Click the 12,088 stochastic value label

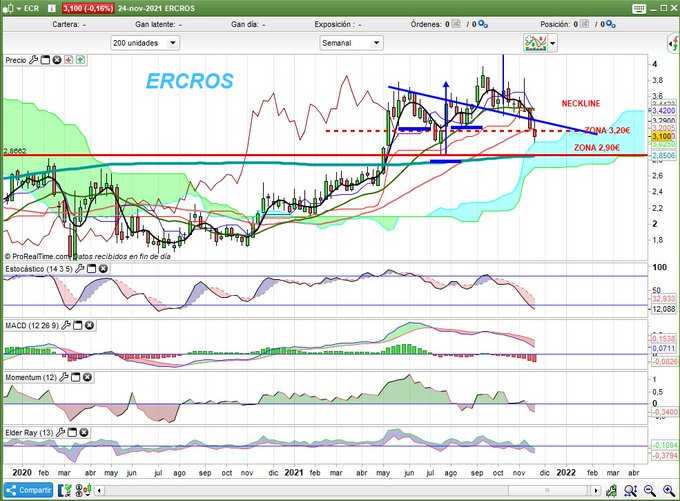664,309
